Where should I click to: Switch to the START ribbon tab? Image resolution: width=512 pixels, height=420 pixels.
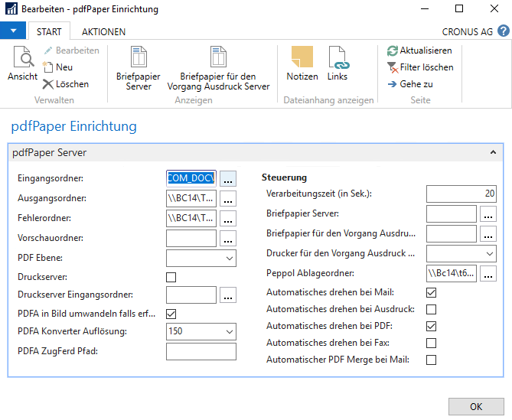[49, 31]
